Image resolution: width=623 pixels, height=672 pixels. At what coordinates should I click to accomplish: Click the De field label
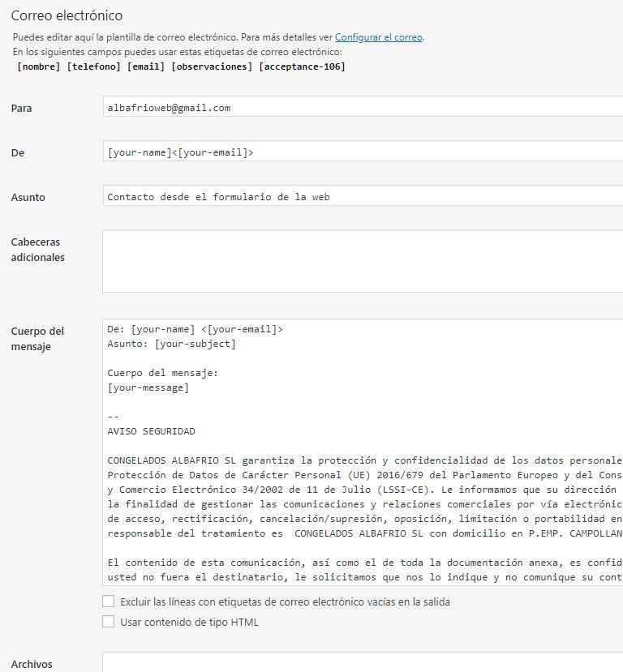tap(18, 152)
